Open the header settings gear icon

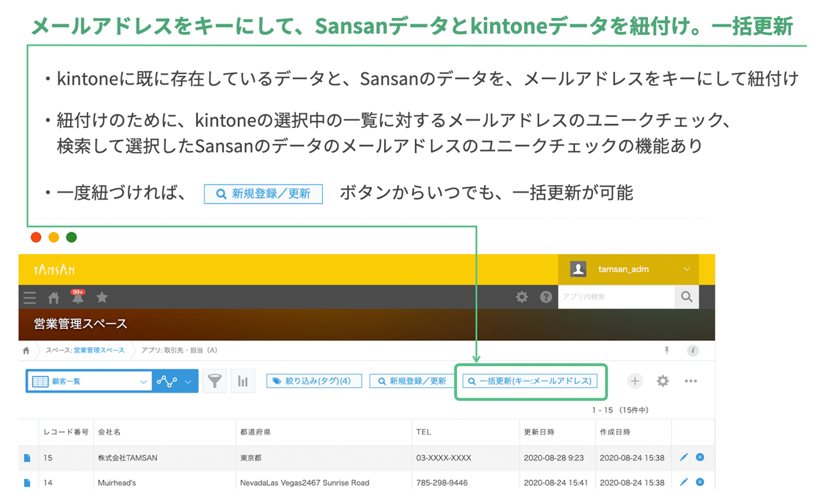(x=522, y=297)
